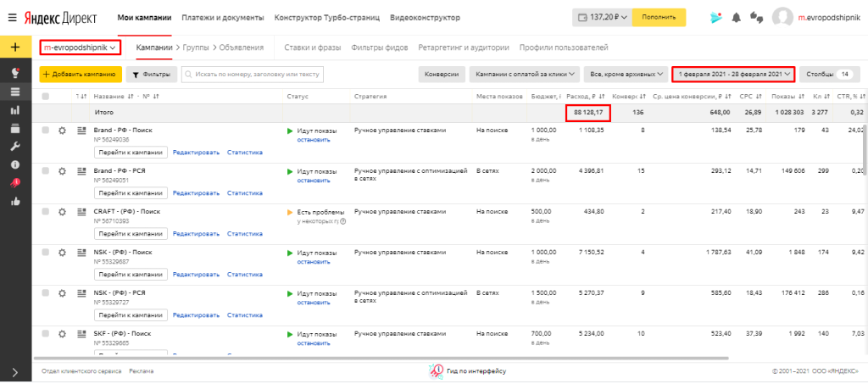The image size is (868, 384).
Task: Open gear settings for Brand - РФ - Поиск
Action: click(62, 131)
